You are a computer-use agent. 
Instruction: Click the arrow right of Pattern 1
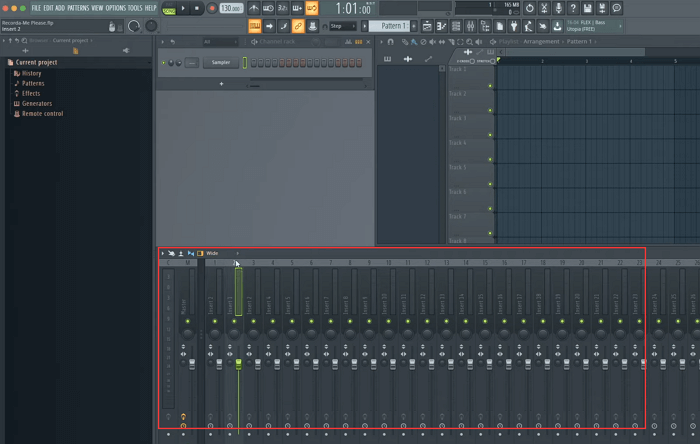tap(414, 26)
